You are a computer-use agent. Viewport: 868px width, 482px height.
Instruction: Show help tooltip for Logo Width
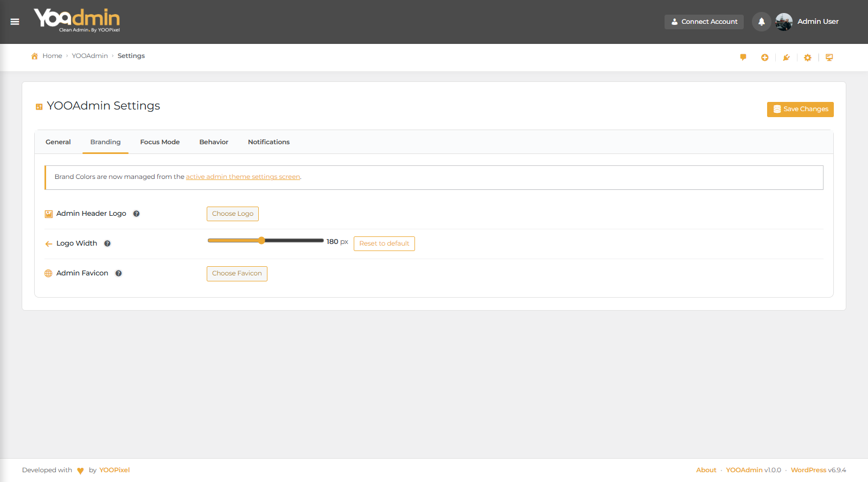click(107, 243)
